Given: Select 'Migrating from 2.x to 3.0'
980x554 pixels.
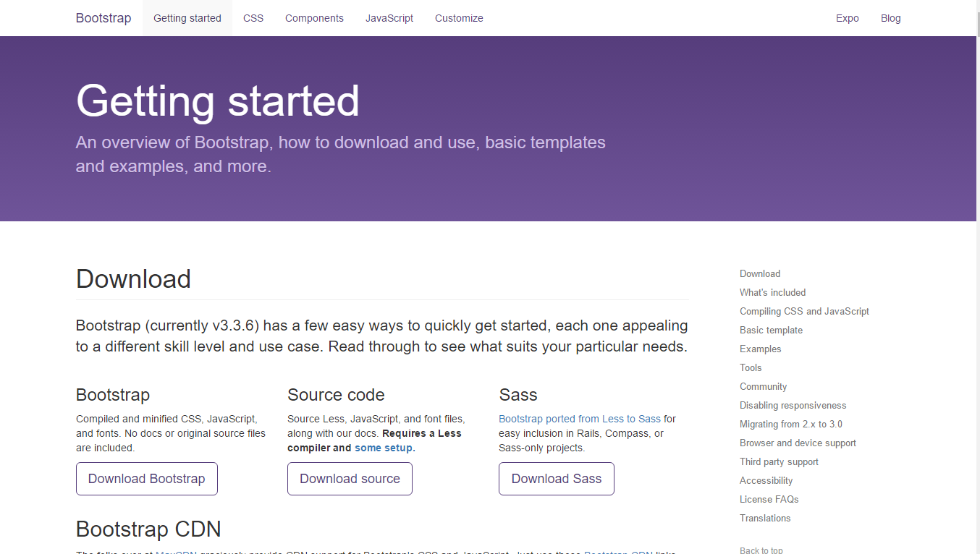Looking at the screenshot, I should click(790, 424).
